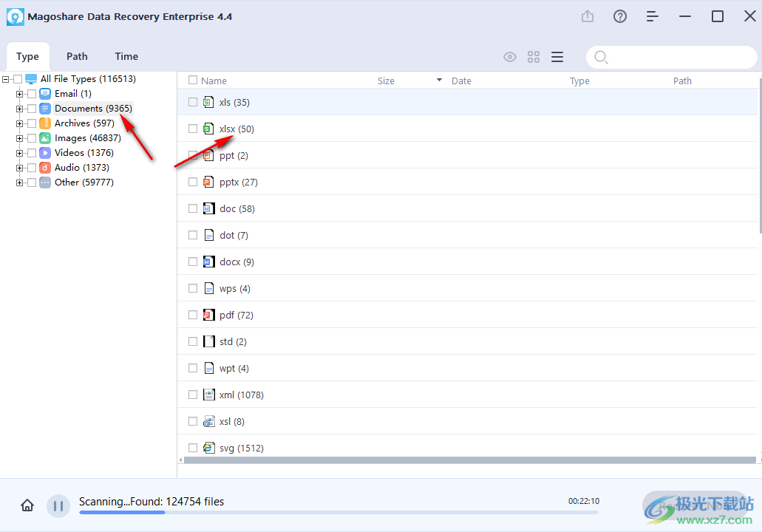Click the Other category icon
The width and height of the screenshot is (762, 532).
[45, 183]
